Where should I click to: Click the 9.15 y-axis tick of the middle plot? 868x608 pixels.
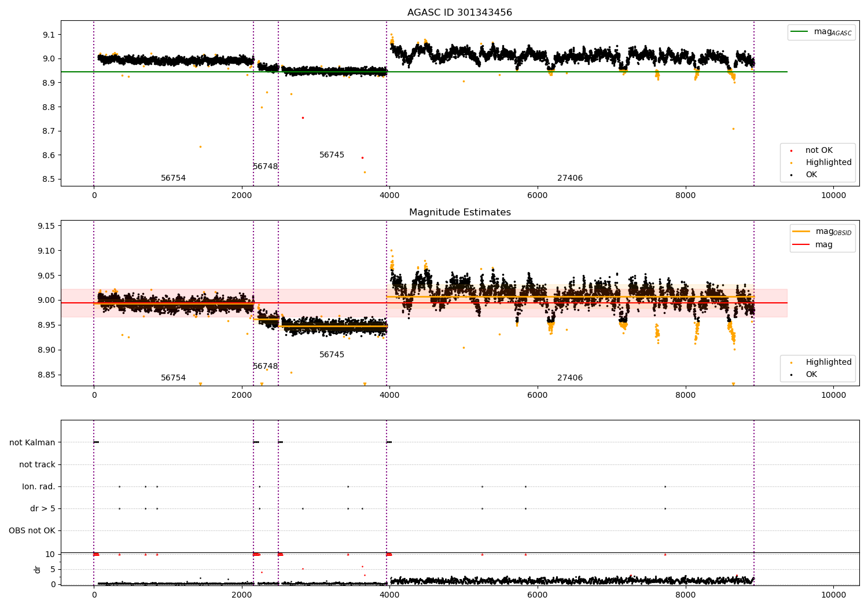pyautogui.click(x=46, y=226)
